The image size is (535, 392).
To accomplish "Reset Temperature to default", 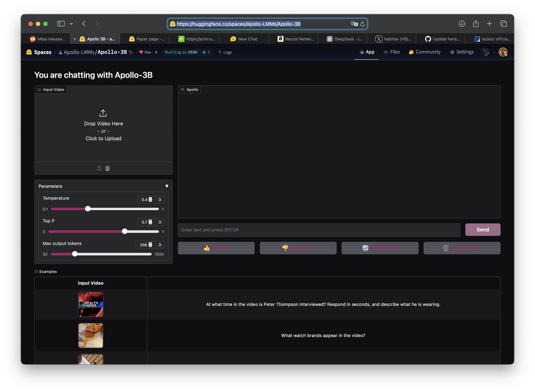I will tap(160, 199).
